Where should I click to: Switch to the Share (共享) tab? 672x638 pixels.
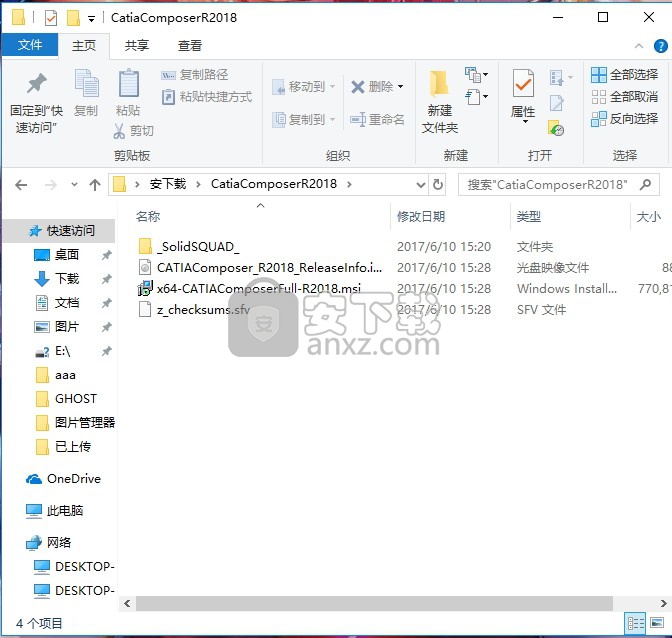click(136, 45)
